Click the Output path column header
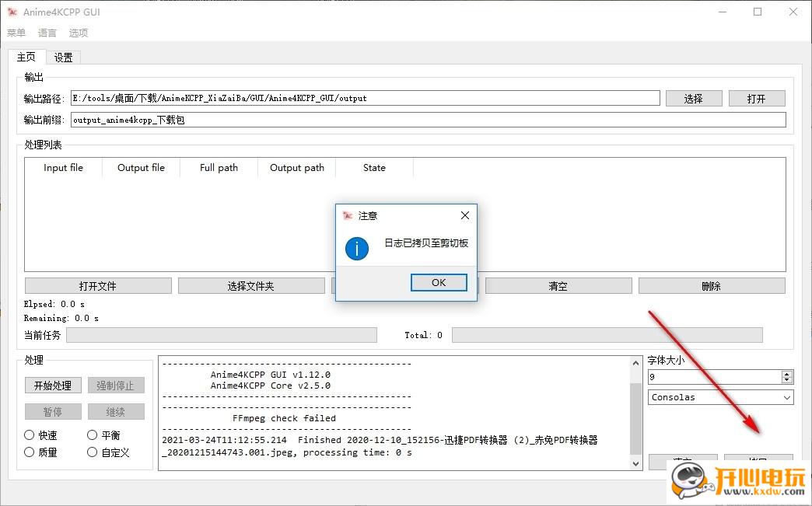Image resolution: width=812 pixels, height=506 pixels. pos(297,168)
